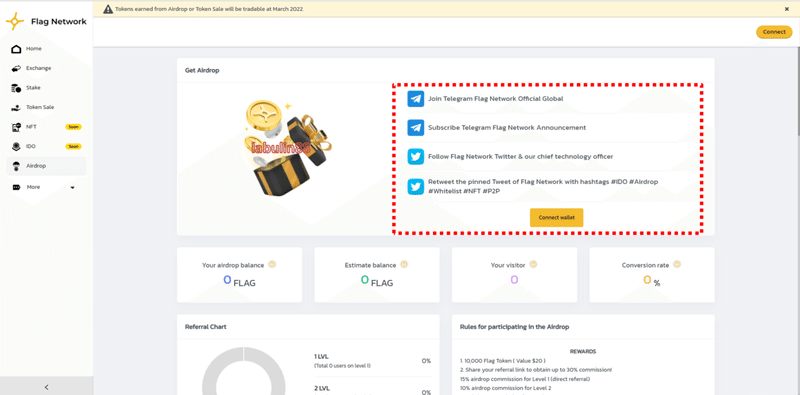Open Follow Flag Network Twitter link
Image resolution: width=800 pixels, height=395 pixels.
point(520,157)
